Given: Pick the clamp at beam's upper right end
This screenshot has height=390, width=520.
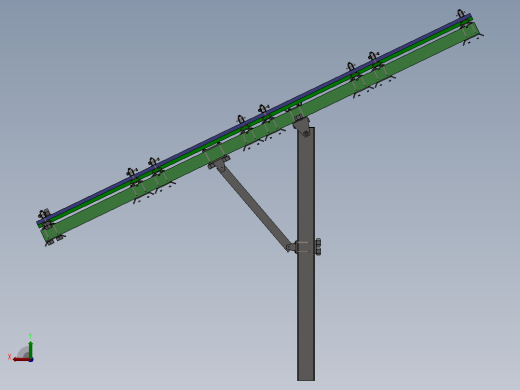Looking at the screenshot, I should point(461,14).
